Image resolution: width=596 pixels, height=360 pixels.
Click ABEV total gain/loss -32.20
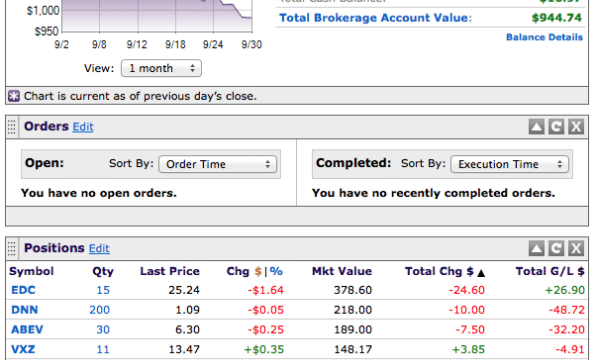(x=566, y=330)
